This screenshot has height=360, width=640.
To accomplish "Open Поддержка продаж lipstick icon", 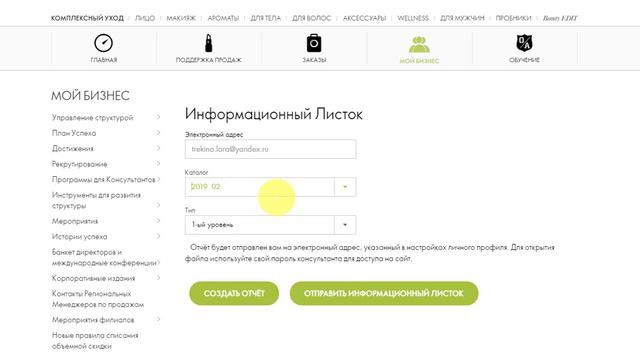I will point(209,43).
